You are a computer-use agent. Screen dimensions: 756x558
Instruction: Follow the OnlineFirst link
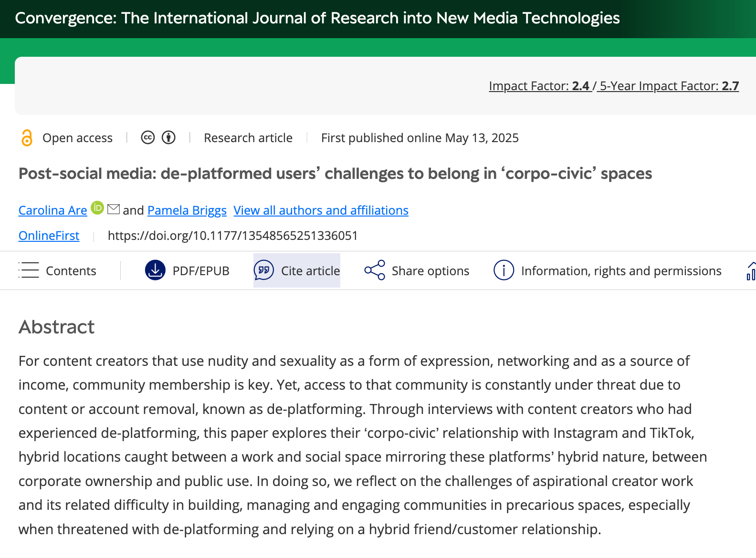pyautogui.click(x=49, y=236)
